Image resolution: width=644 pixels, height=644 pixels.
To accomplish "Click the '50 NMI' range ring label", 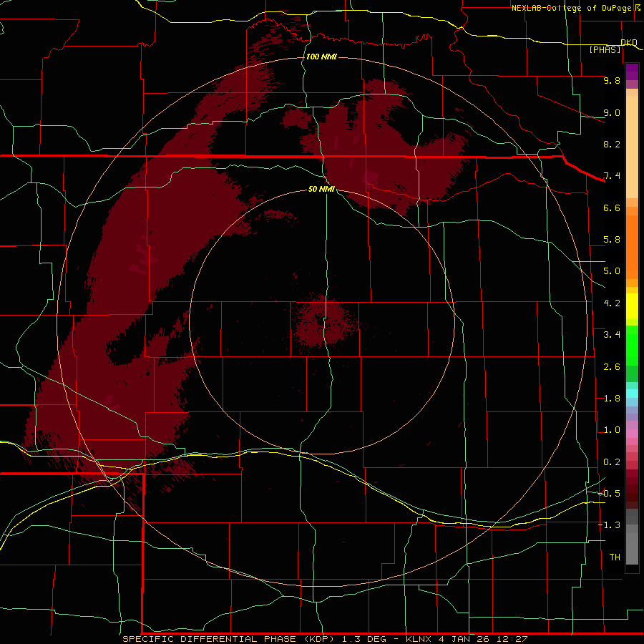I will [x=321, y=190].
